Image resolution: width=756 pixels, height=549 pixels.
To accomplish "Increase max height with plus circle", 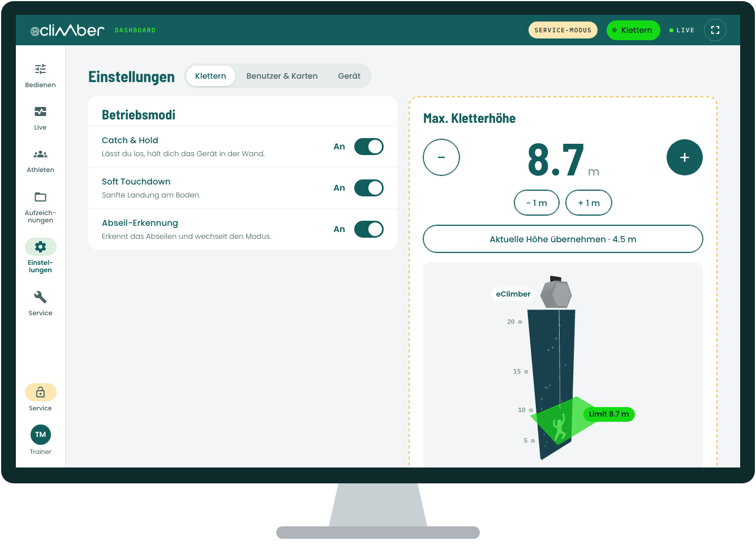I will (685, 157).
